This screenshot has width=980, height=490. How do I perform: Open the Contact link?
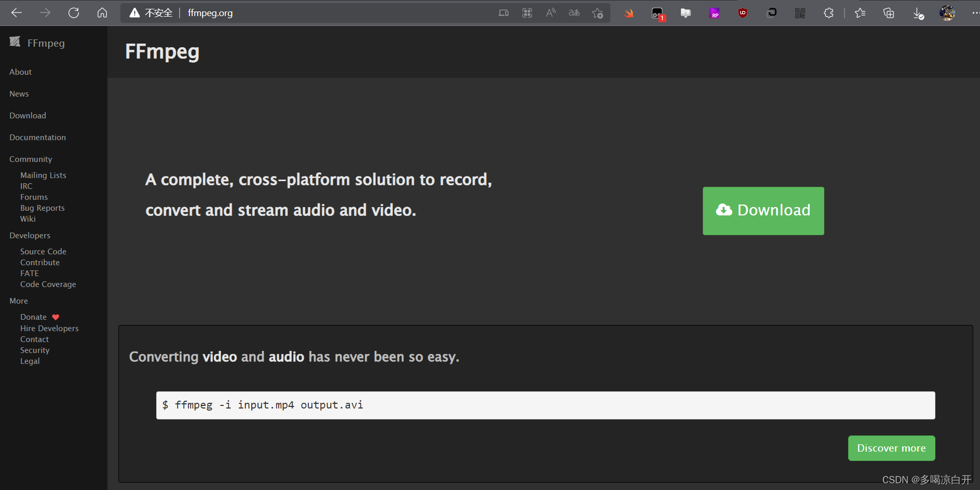35,339
